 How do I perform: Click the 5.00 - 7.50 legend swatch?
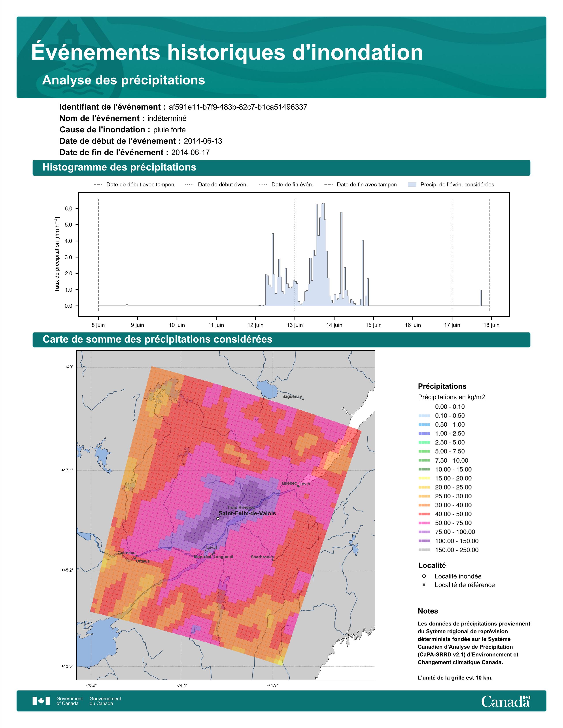(x=424, y=452)
